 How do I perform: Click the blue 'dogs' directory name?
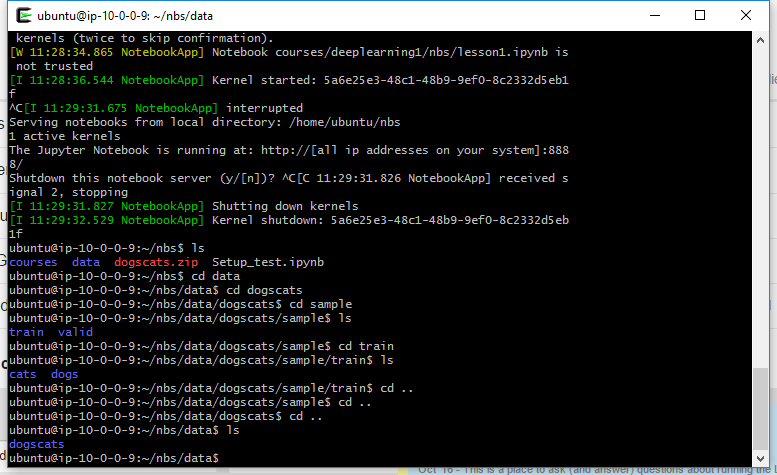[x=64, y=374]
